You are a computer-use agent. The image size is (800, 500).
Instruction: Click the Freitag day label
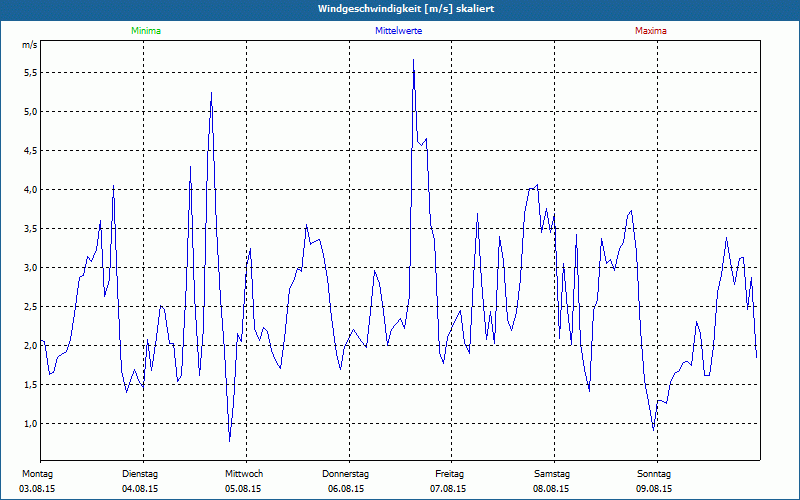(x=449, y=474)
